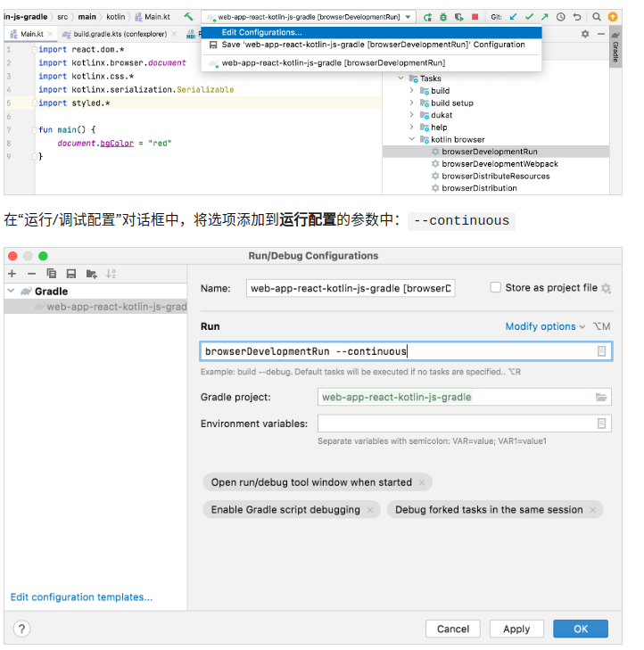Select browserDevelopmentWebpack Gradle task
This screenshot has width=644, height=650.
click(x=496, y=164)
